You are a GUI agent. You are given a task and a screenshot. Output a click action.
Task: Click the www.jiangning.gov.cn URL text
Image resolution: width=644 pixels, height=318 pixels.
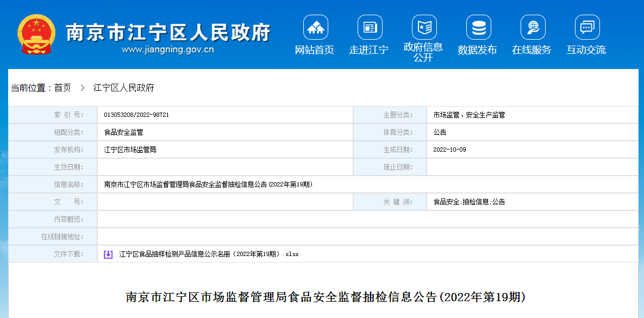coord(167,50)
